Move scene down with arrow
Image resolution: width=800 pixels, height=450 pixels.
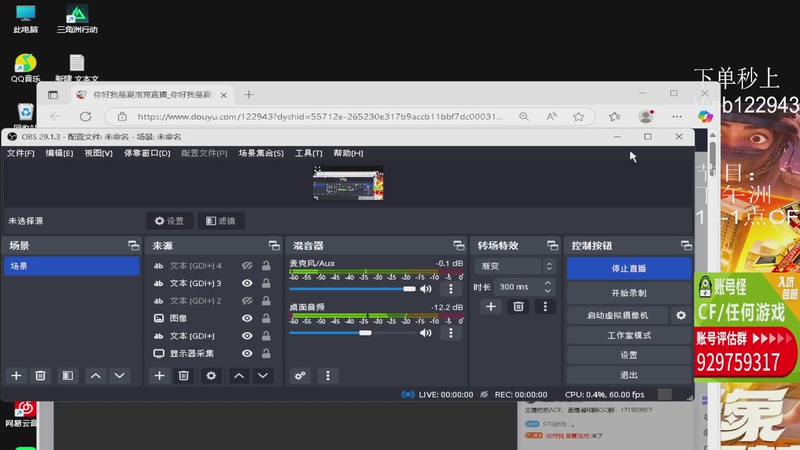(x=119, y=376)
